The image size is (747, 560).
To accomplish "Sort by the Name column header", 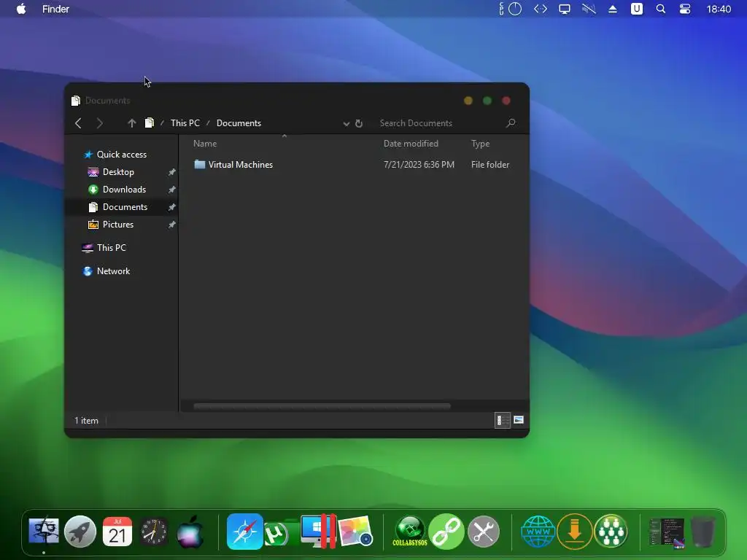I will point(205,144).
